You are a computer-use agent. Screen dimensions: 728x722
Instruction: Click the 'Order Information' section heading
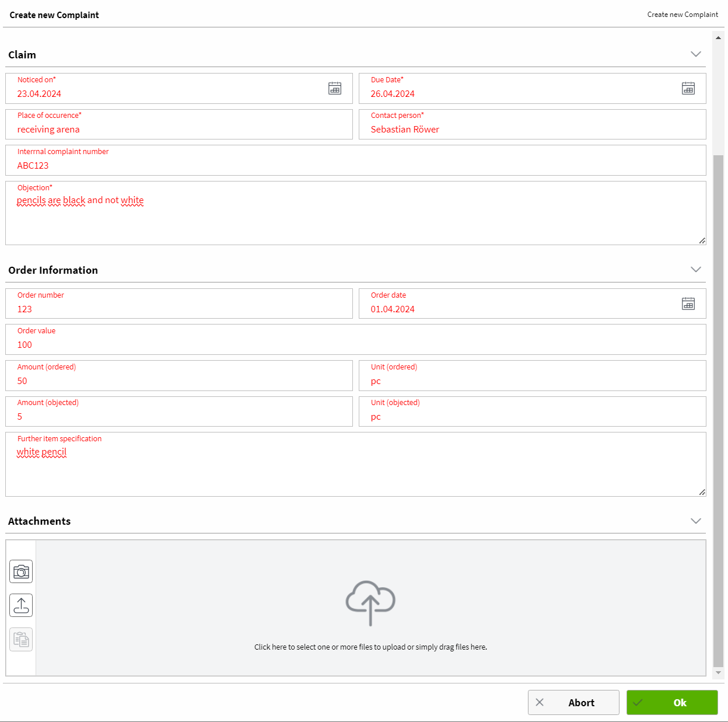click(53, 270)
